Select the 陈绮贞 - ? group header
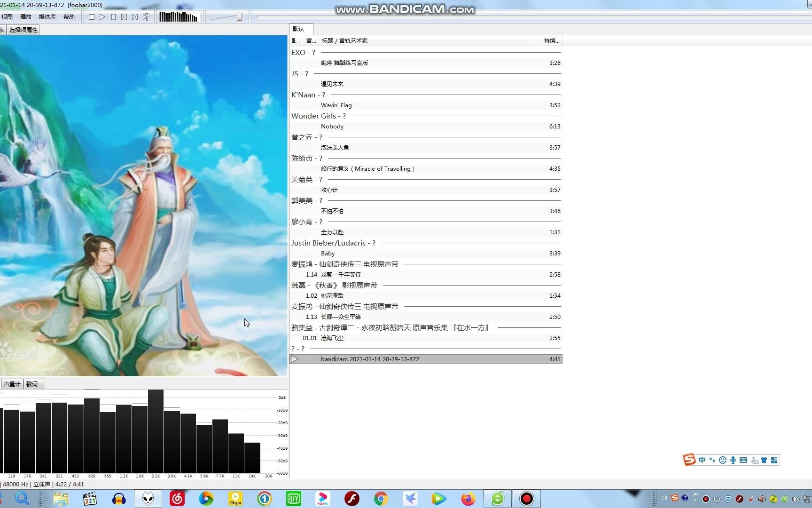This screenshot has height=508, width=812. 426,159
